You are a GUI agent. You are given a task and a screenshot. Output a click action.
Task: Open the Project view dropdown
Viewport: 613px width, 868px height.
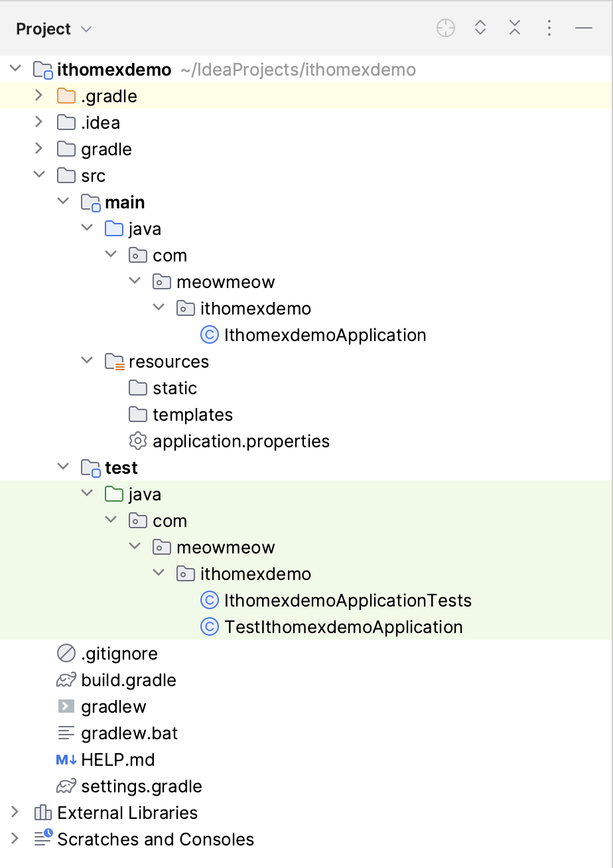tap(86, 29)
